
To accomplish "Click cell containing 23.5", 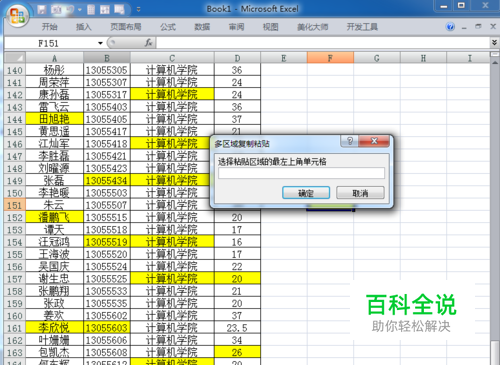I will (x=237, y=328).
